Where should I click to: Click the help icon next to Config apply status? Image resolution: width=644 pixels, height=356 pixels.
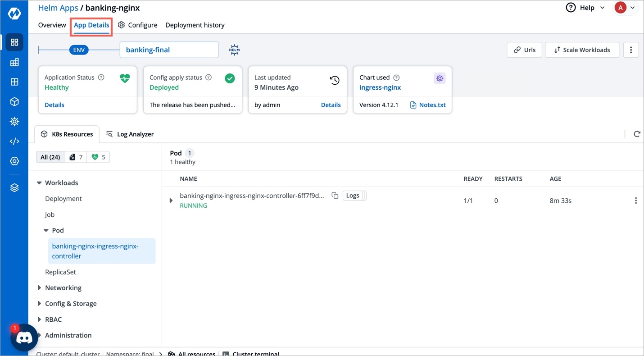pyautogui.click(x=209, y=78)
